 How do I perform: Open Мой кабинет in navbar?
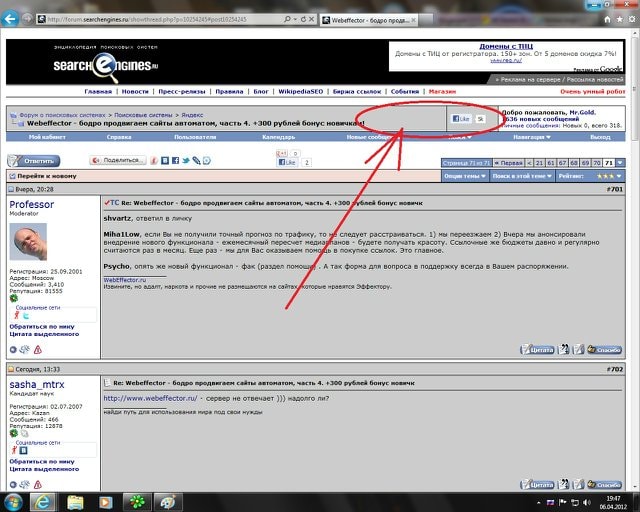47,137
